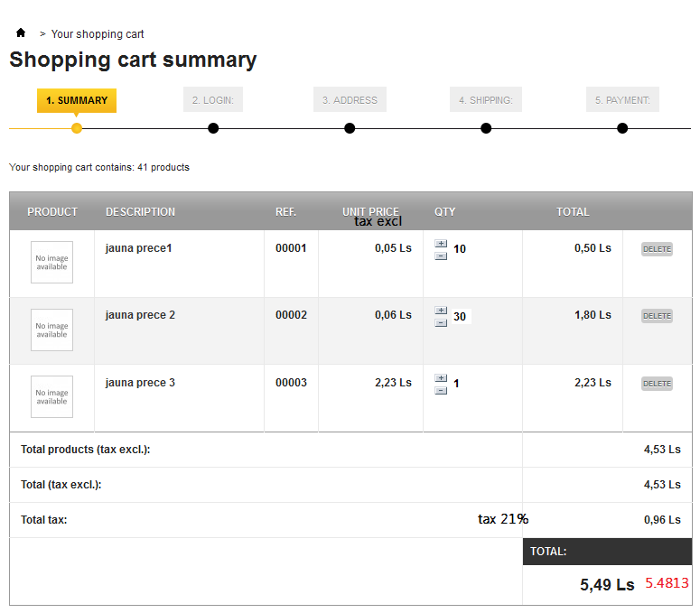Decrease quantity of jauna prece1
The image size is (700, 613).
[x=441, y=255]
